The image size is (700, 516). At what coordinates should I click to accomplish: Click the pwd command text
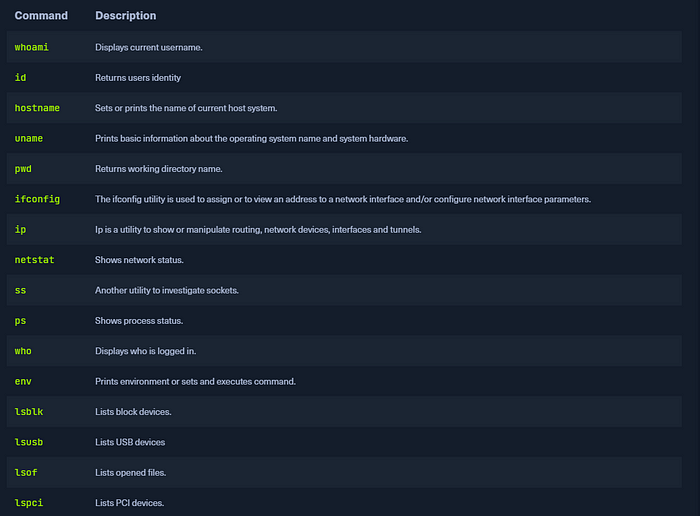23,169
